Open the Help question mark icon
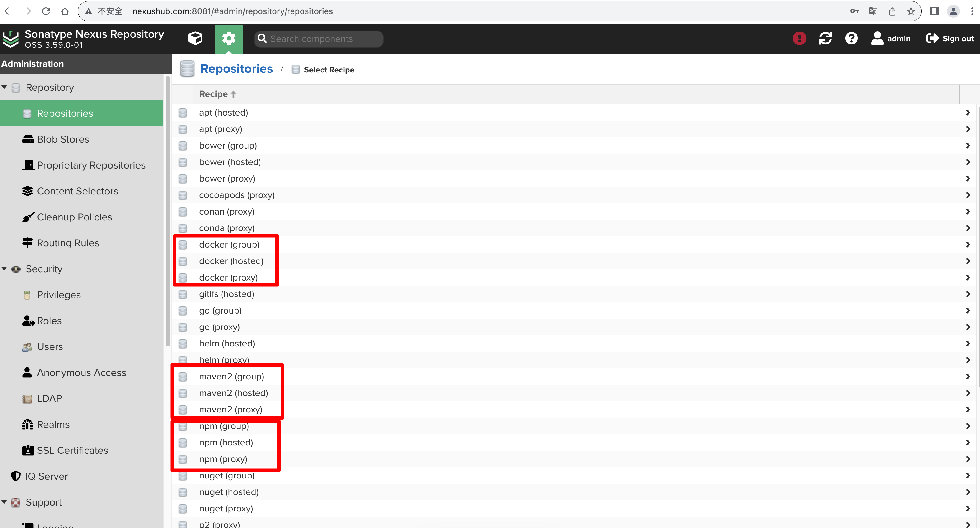 click(x=852, y=38)
